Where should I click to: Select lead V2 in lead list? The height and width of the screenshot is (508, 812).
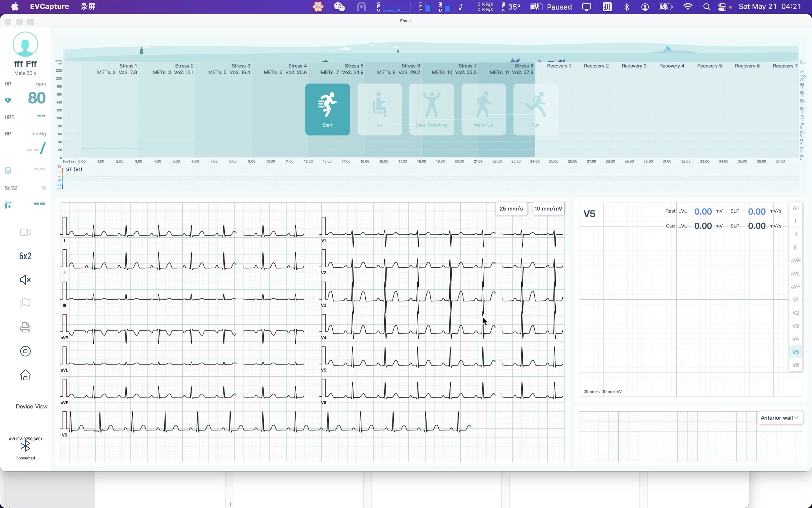(x=796, y=313)
